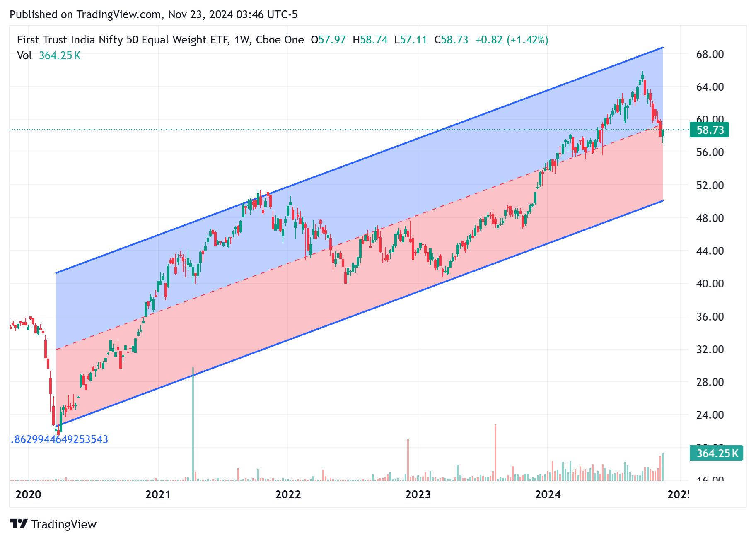Click the upper blue channel boundary line

360,160
